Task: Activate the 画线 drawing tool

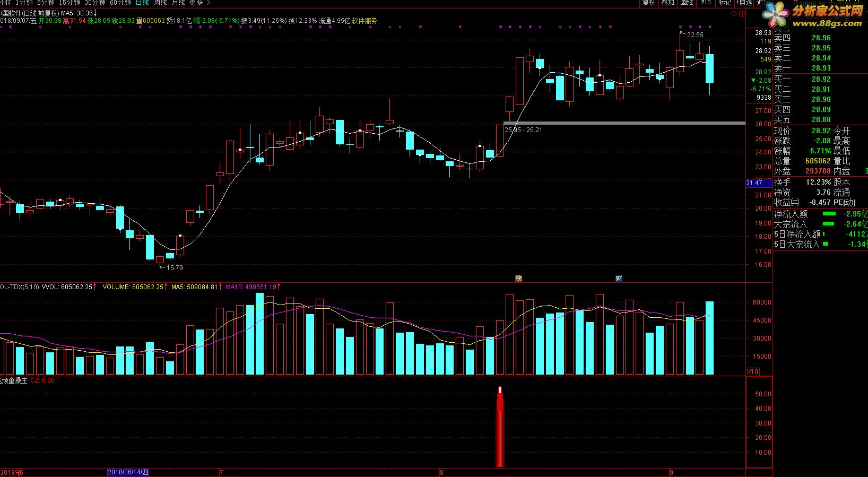Action: coord(687,3)
